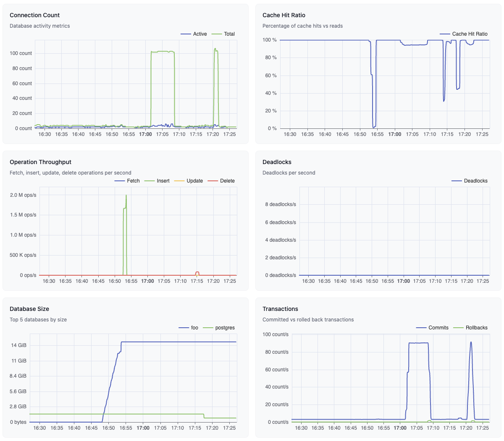Screen dimensions: 504x441
Task: Click the small red Delete bump near 17:15
Action: 197,273
